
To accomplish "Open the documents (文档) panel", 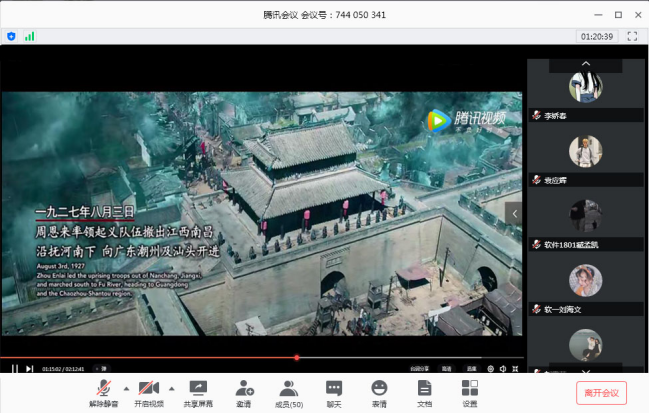I will click(x=424, y=391).
